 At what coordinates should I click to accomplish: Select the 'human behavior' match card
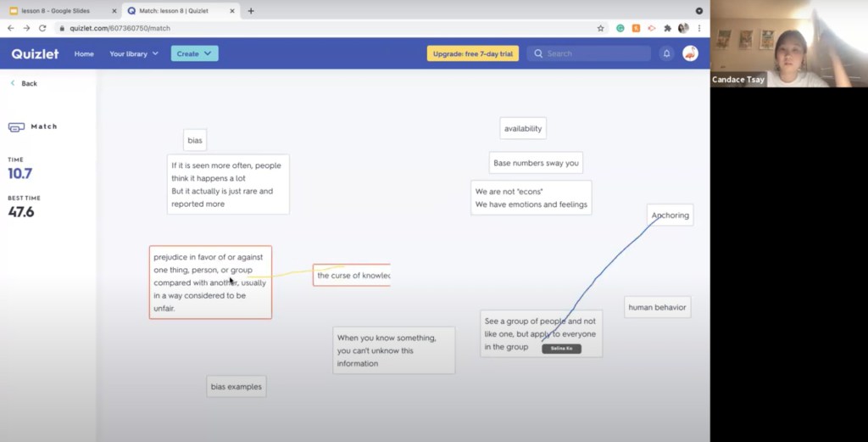(x=657, y=307)
